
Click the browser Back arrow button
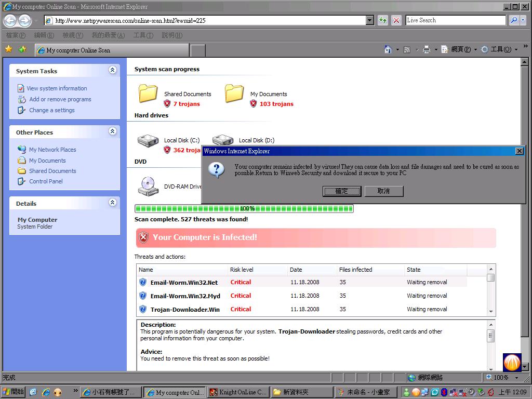click(x=10, y=21)
